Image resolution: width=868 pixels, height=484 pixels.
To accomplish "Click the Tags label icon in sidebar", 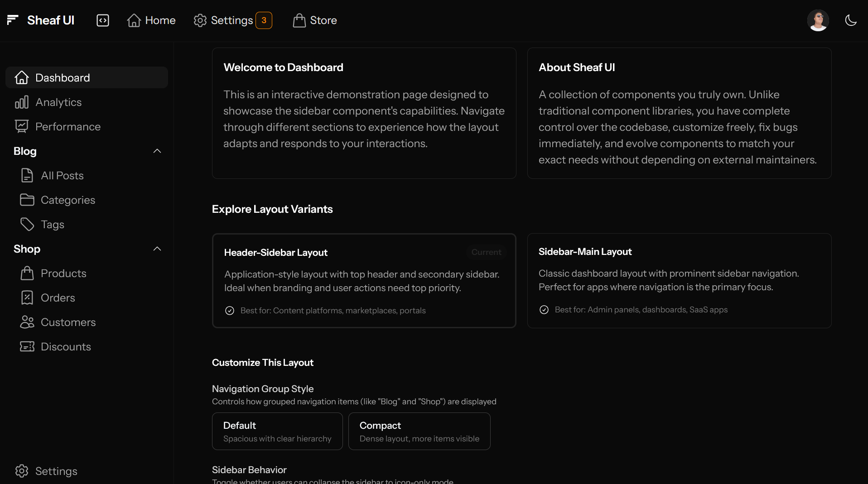I will (27, 225).
